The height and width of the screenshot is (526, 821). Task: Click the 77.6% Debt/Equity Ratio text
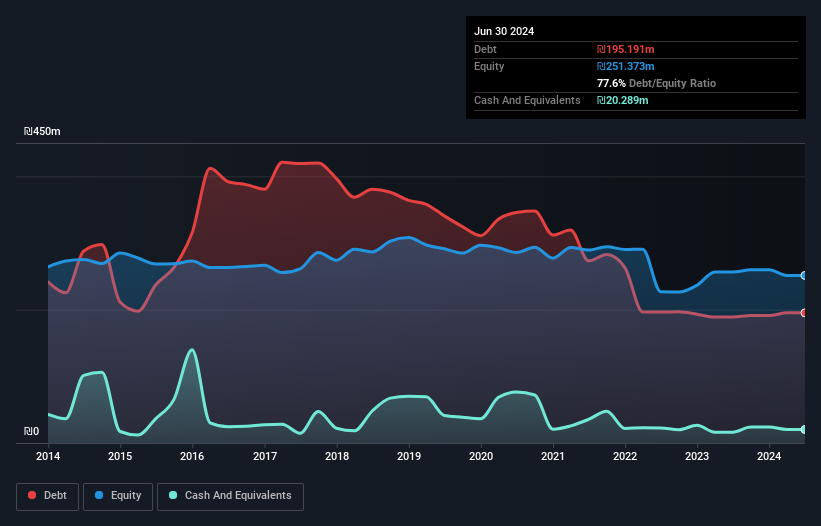tap(656, 83)
